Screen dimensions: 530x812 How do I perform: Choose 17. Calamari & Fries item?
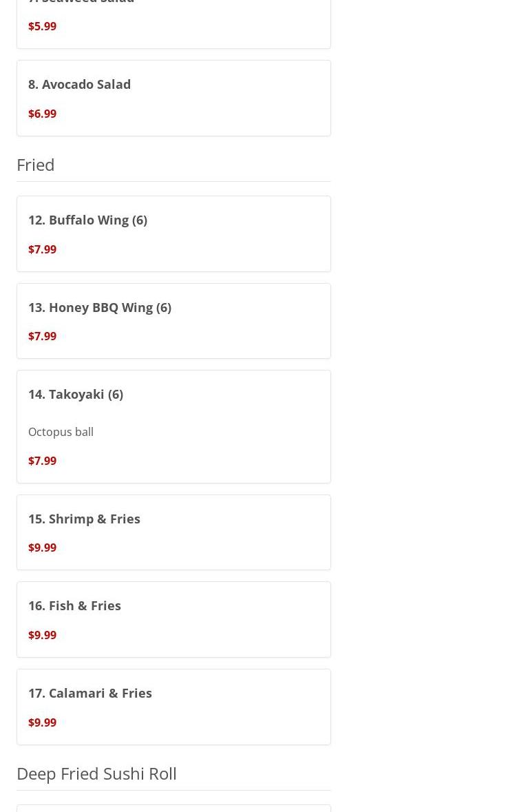90,694
